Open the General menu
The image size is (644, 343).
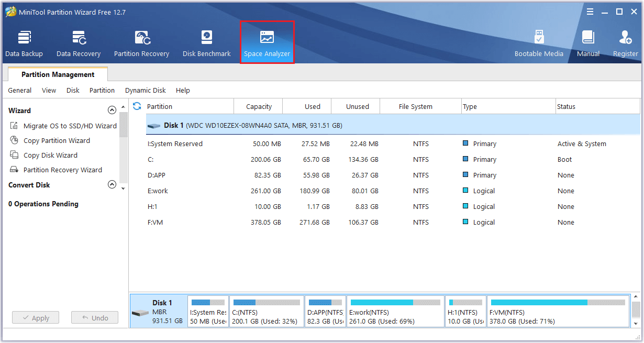point(20,90)
